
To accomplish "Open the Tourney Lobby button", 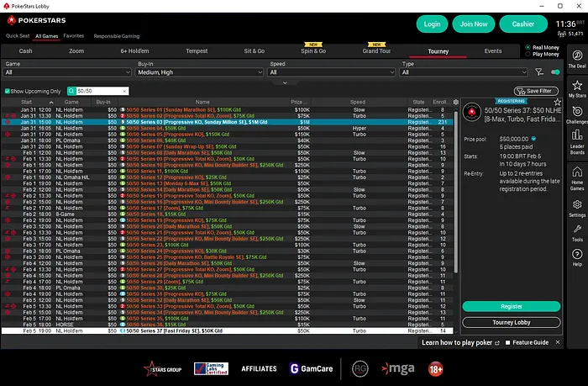I will tap(512, 322).
